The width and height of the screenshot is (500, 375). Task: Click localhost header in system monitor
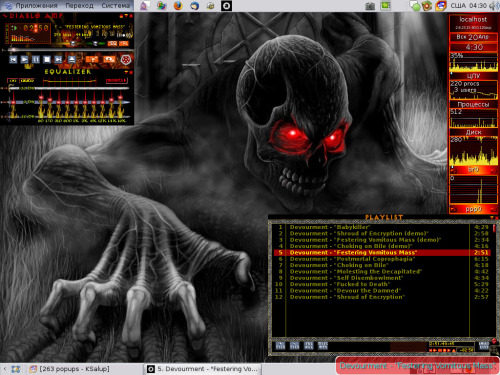click(473, 19)
